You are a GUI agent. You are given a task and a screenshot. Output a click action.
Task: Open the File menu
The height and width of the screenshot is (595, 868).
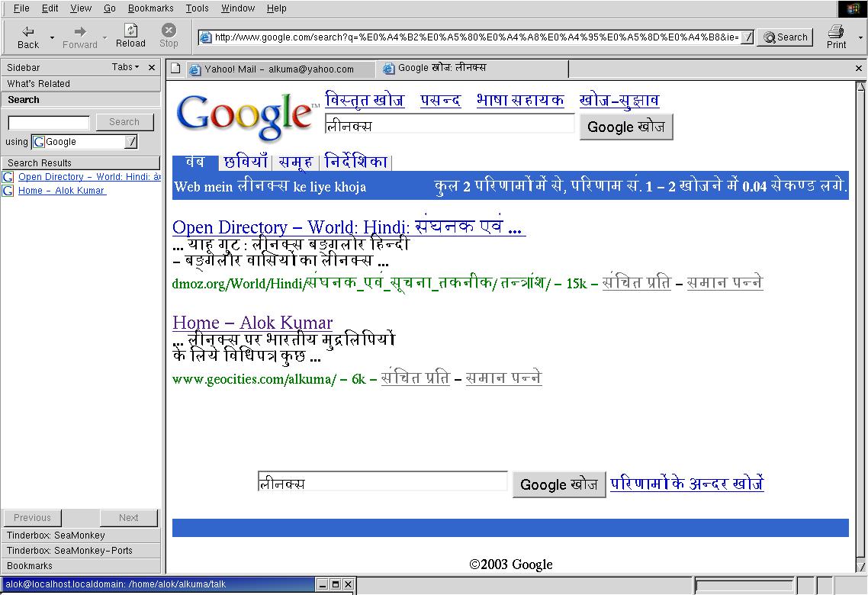tap(21, 8)
